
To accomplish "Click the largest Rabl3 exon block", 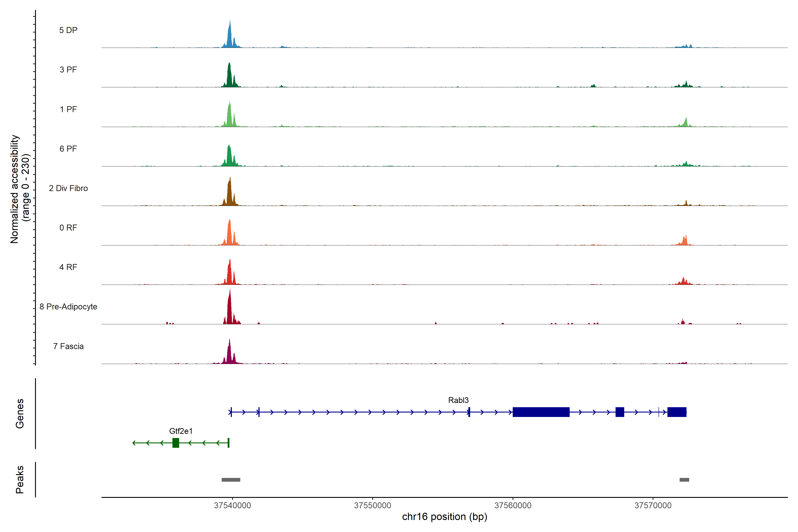I will (x=541, y=412).
